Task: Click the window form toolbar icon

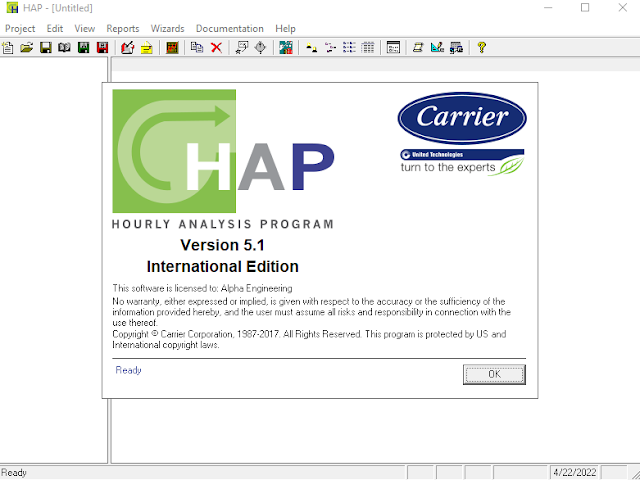Action: (x=393, y=48)
